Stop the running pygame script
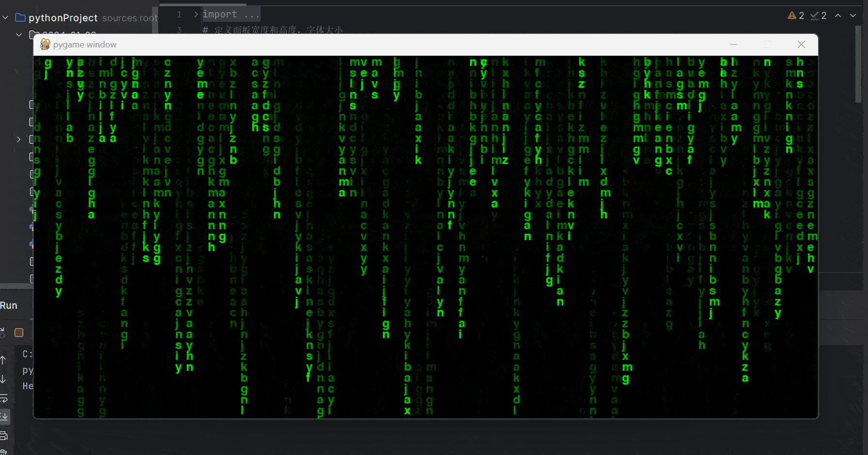868x455 pixels. 18,333
